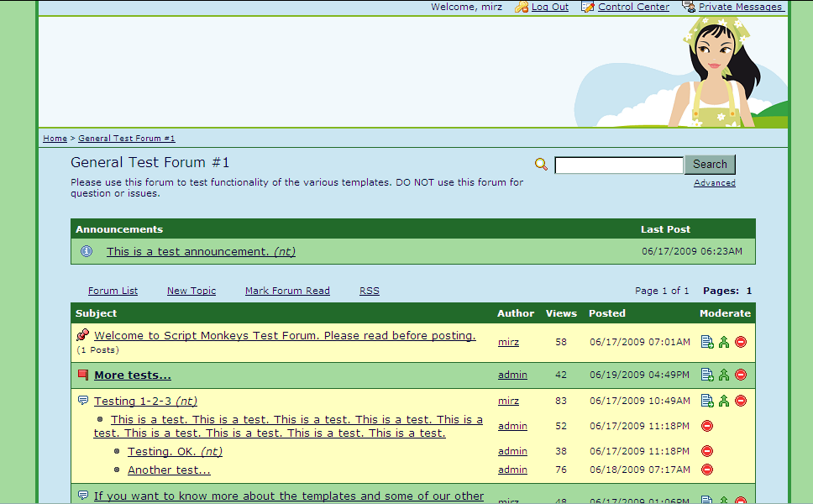
Task: Click author admin in 'Another test...' row
Action: click(512, 470)
